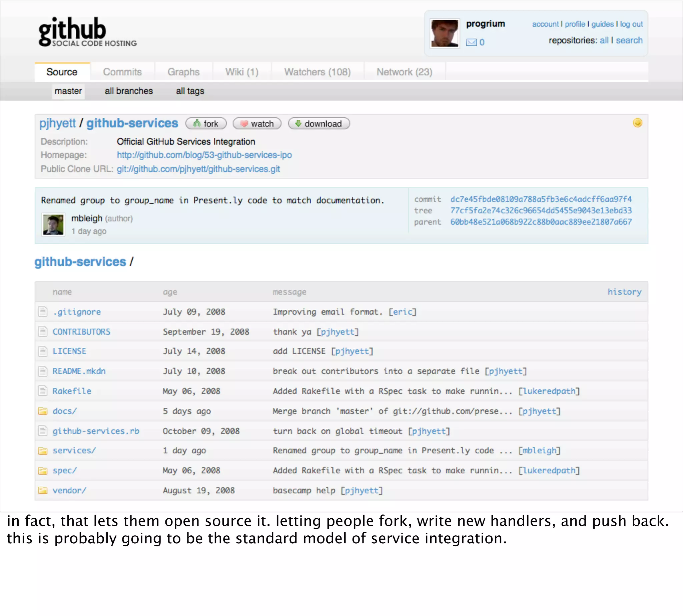This screenshot has height=616, width=683.
Task: Open github-services.rb file
Action: coord(96,431)
